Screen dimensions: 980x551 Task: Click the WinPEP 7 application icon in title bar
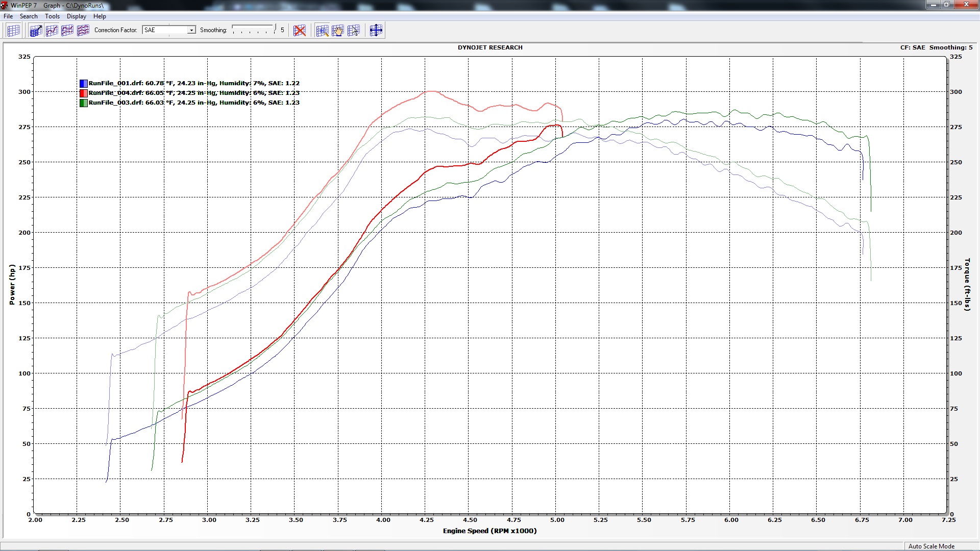tap(5, 5)
